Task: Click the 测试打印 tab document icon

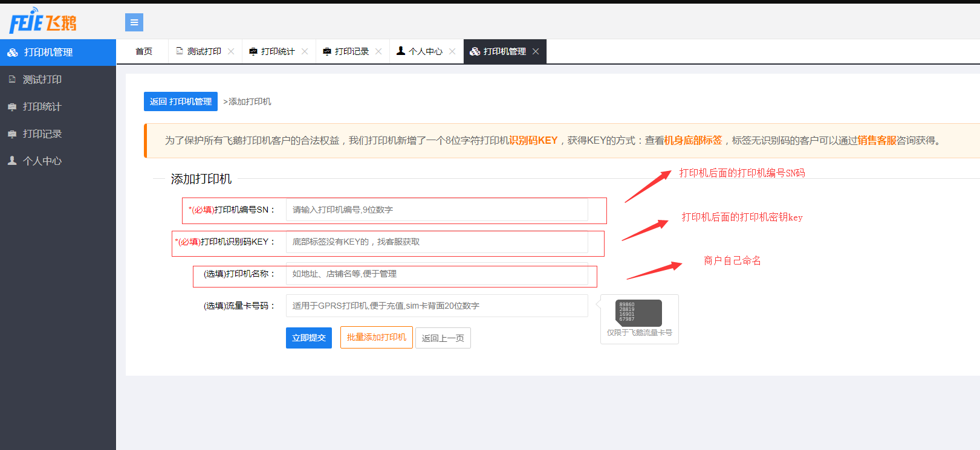Action: coord(180,51)
